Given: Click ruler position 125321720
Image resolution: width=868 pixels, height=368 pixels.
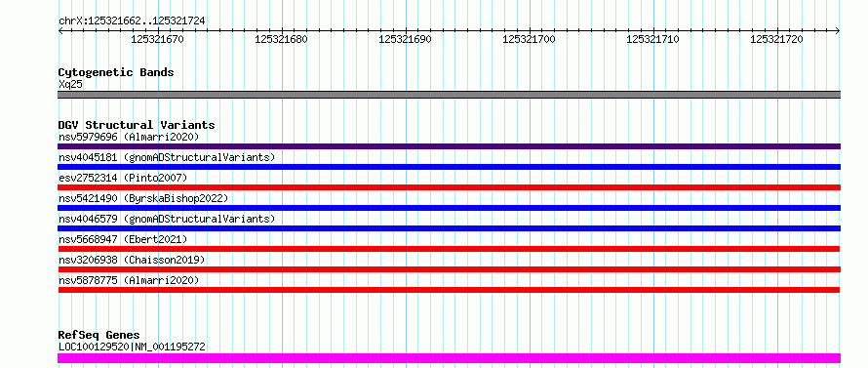Looking at the screenshot, I should (x=777, y=39).
